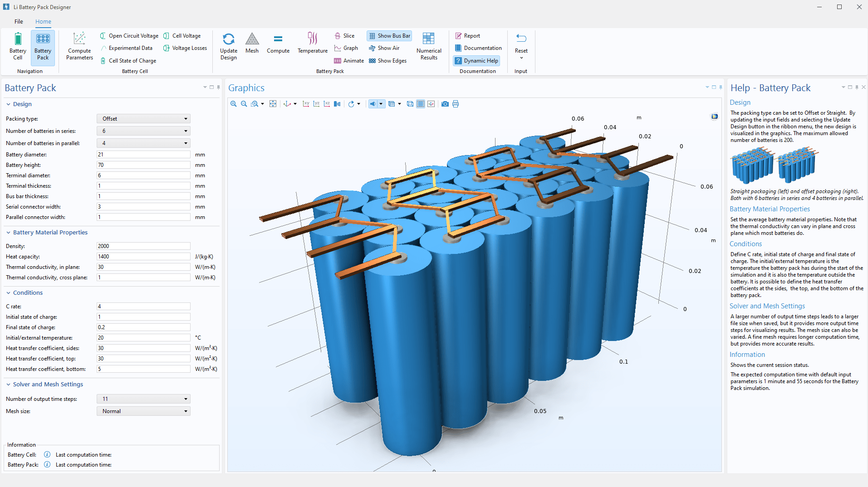Toggle Show Bus Bar visibility
This screenshot has height=487, width=868.
coord(389,35)
